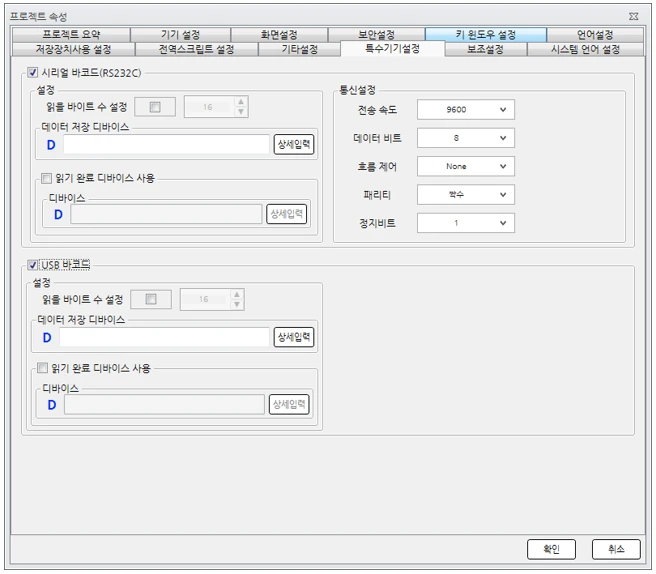656x574 pixels.
Task: Close the 프로젝트 속성 dialog
Action: click(x=633, y=16)
